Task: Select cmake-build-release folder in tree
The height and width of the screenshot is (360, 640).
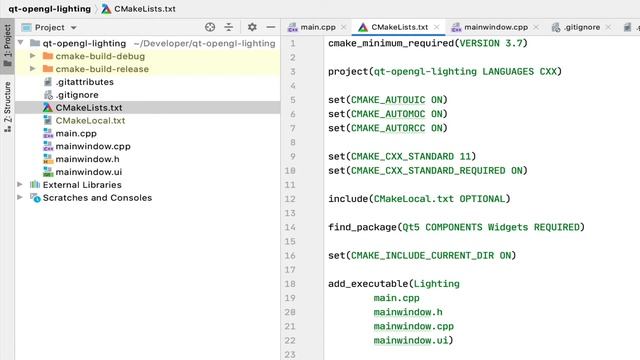Action: 102,69
